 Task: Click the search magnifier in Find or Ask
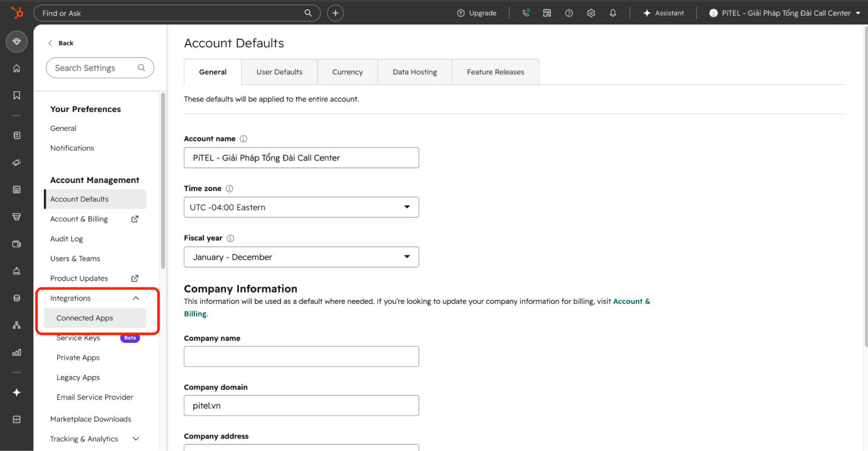pos(308,13)
